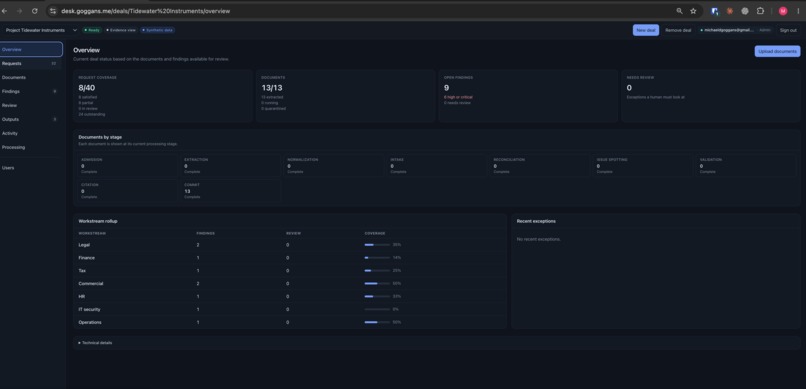Image resolution: width=806 pixels, height=389 pixels.
Task: Open the gray round extension icon
Action: coord(745,11)
